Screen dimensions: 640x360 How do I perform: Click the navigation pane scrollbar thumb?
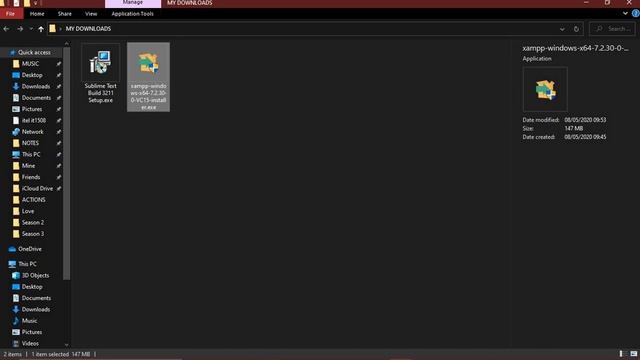tap(67, 163)
